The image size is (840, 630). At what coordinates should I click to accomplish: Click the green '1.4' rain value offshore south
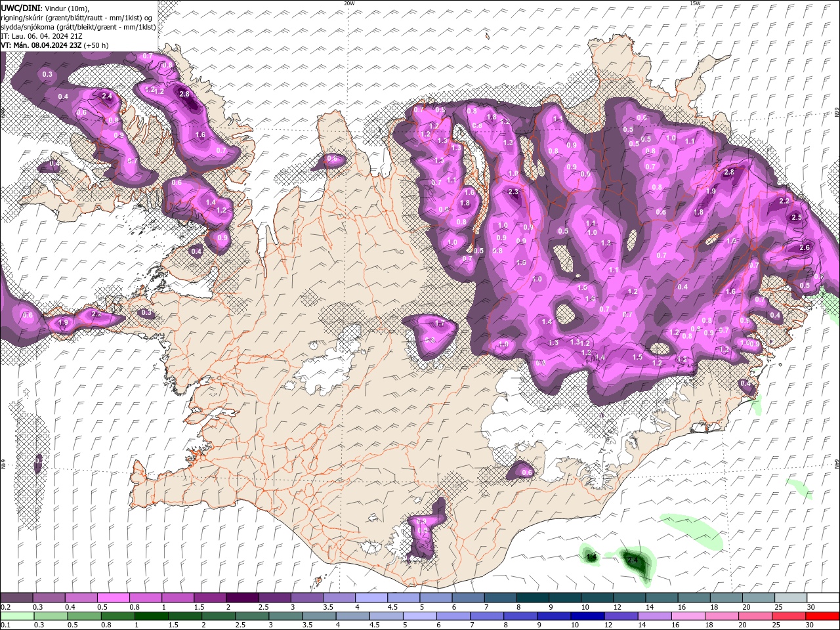(591, 558)
